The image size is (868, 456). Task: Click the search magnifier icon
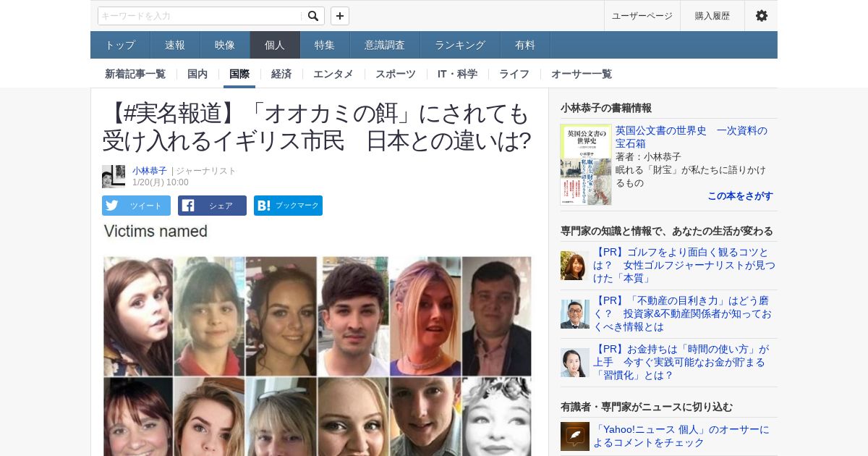click(312, 16)
